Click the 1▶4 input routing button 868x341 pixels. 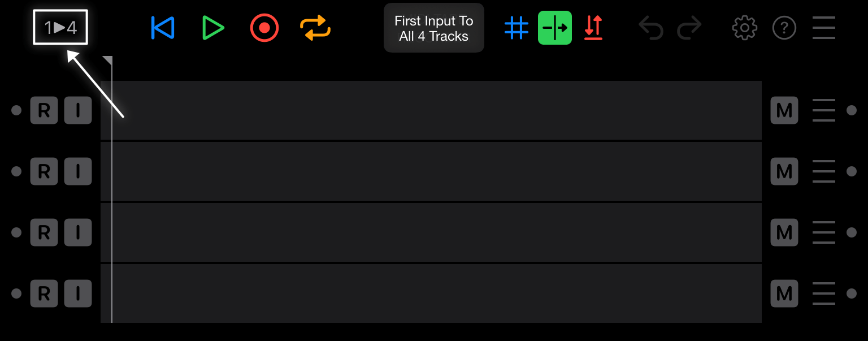point(60,27)
